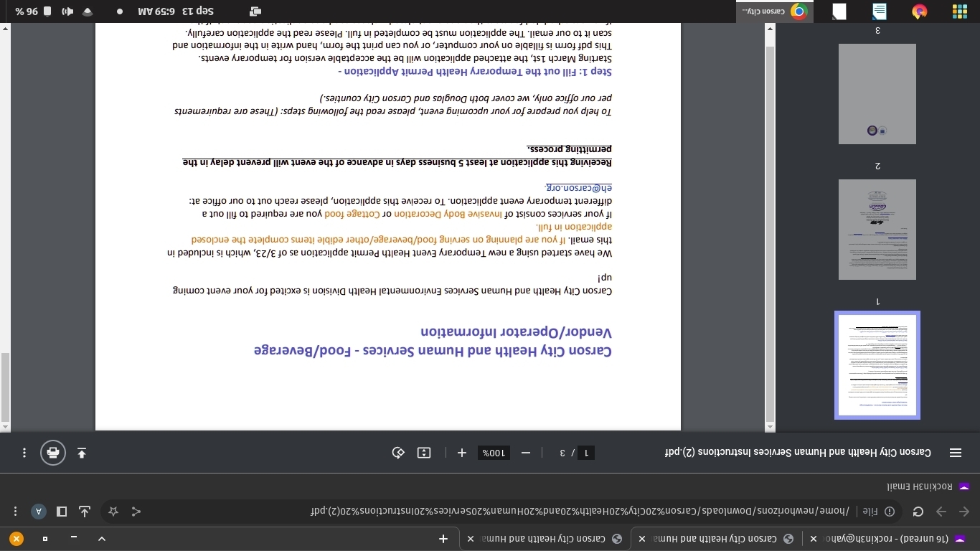Viewport: 980px width, 551px height.
Task: Bookmark this page with the star icon
Action: (113, 512)
